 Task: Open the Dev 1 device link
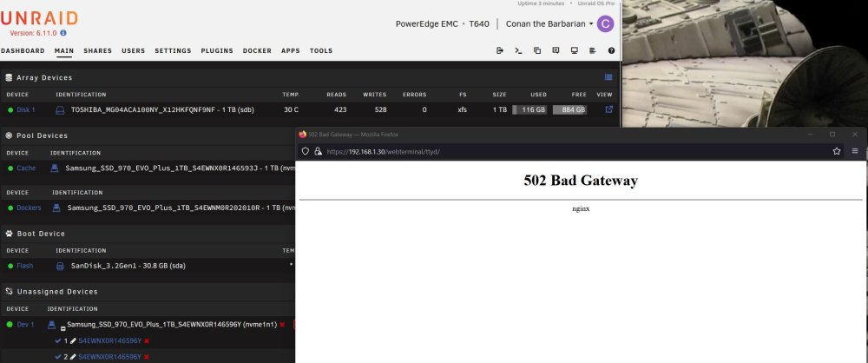pyautogui.click(x=25, y=325)
